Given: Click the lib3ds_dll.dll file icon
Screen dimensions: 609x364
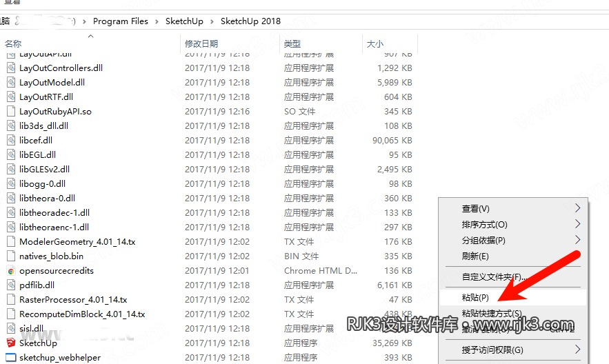Looking at the screenshot, I should click(x=11, y=125).
